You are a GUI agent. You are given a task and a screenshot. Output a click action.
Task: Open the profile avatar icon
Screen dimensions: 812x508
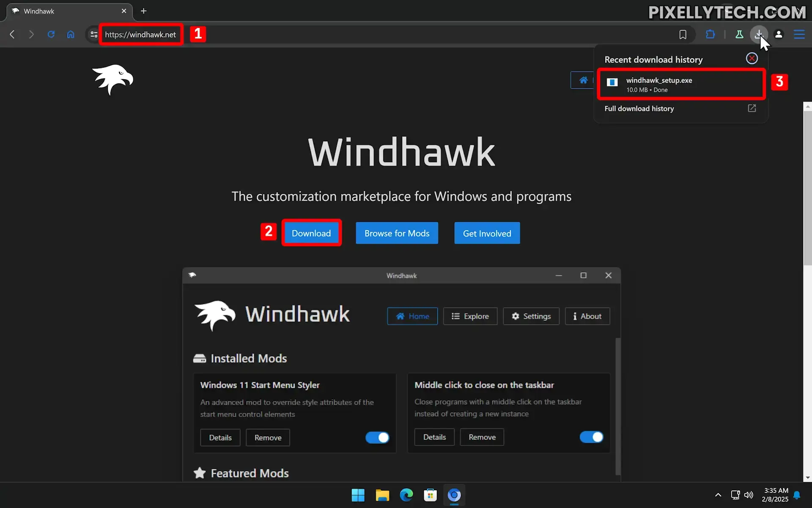(779, 34)
